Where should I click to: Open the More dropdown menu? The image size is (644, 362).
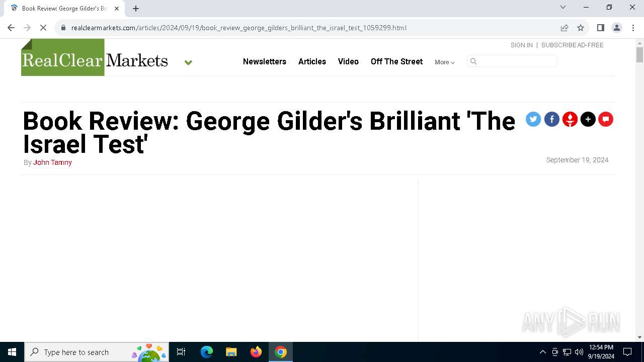pyautogui.click(x=445, y=62)
